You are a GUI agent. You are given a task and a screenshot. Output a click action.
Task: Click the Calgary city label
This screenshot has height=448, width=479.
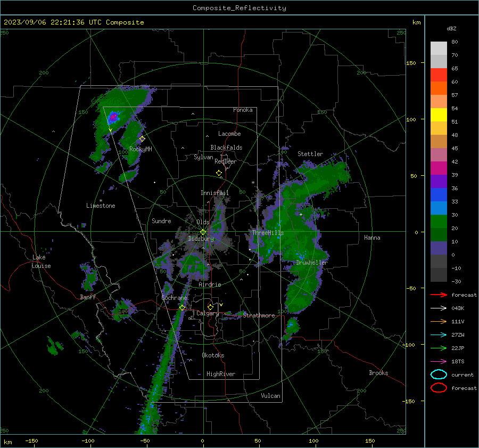point(208,313)
